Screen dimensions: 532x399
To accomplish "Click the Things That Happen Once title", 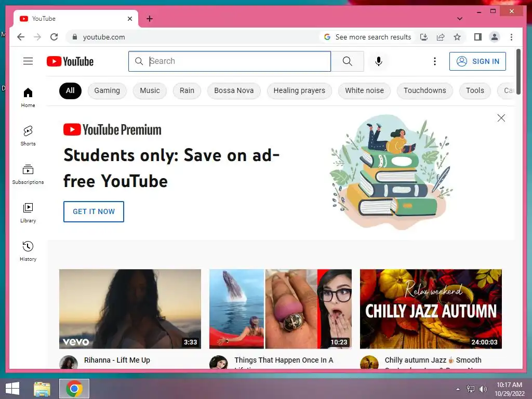I will (x=284, y=360).
